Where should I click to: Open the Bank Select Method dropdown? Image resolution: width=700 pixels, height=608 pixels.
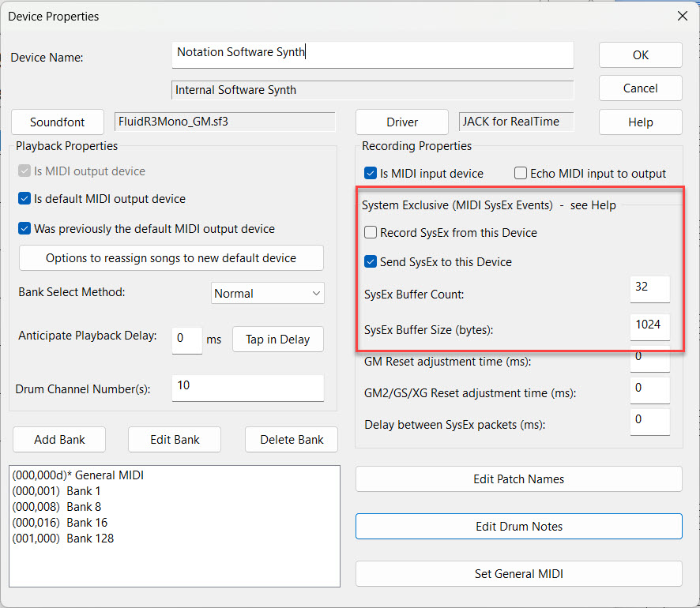click(x=268, y=293)
